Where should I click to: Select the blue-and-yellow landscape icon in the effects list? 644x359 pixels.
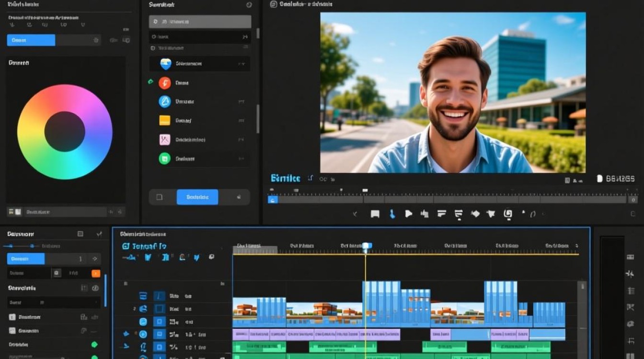click(166, 64)
